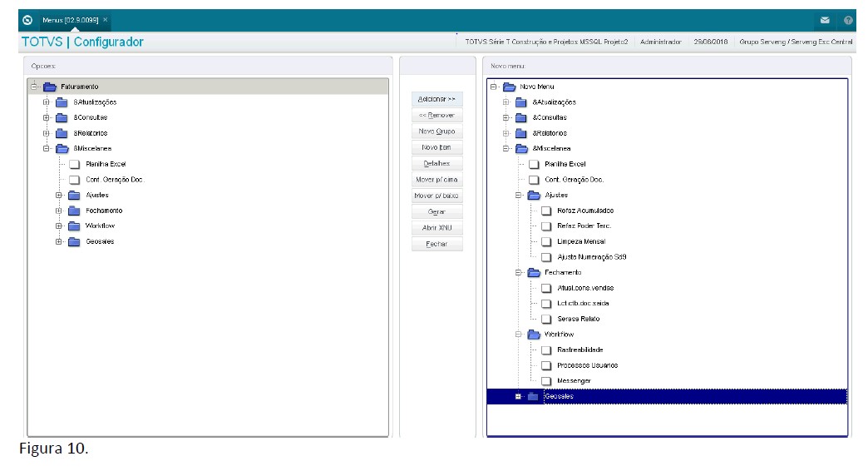Expand &Atualizações in the Novo menu tree
868x471 pixels.
pos(506,102)
